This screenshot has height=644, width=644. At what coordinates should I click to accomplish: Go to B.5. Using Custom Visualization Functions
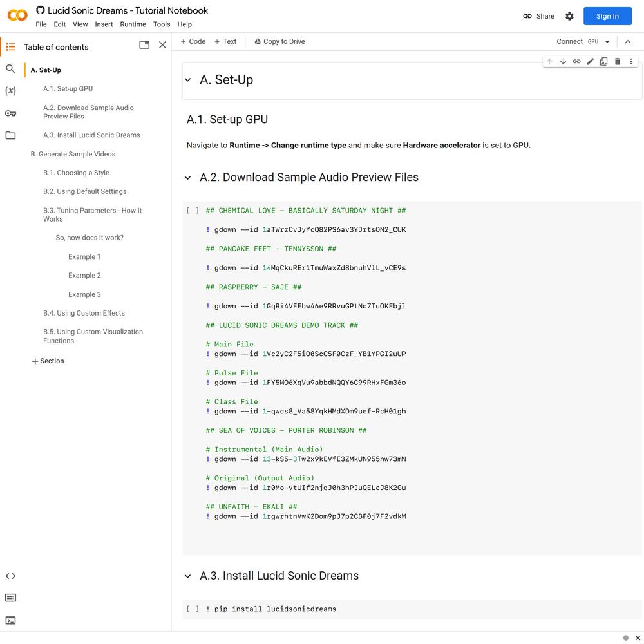(x=93, y=336)
